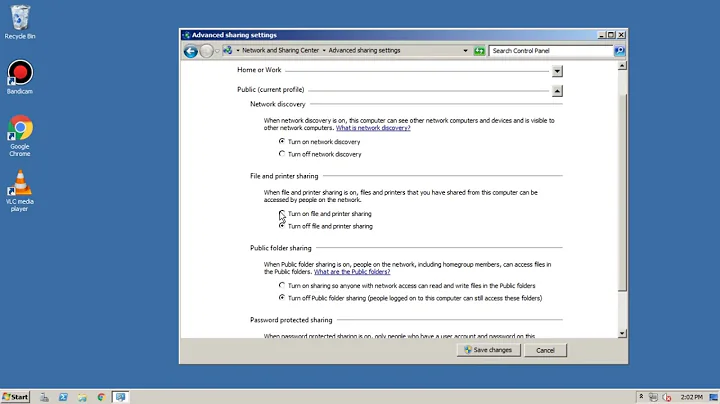
Task: Collapse the Public (current profile) section
Action: tap(557, 91)
